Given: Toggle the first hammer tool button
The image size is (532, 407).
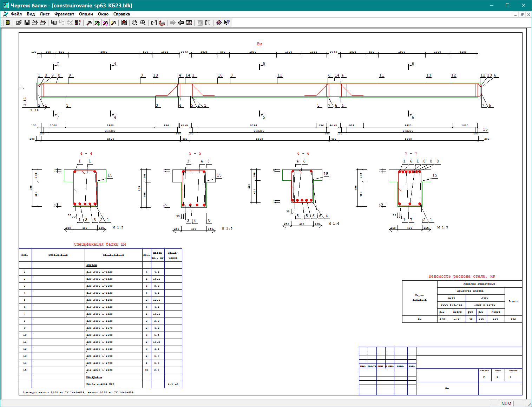Looking at the screenshot, I should [89, 23].
